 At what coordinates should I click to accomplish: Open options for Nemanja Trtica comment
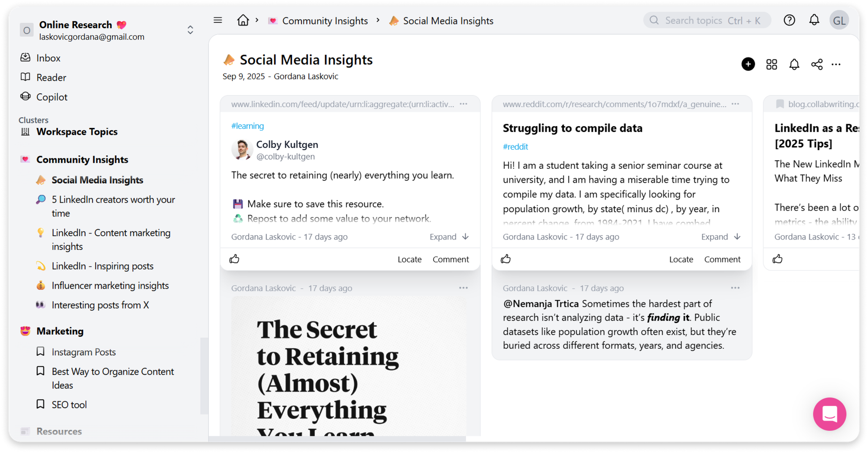pyautogui.click(x=735, y=288)
